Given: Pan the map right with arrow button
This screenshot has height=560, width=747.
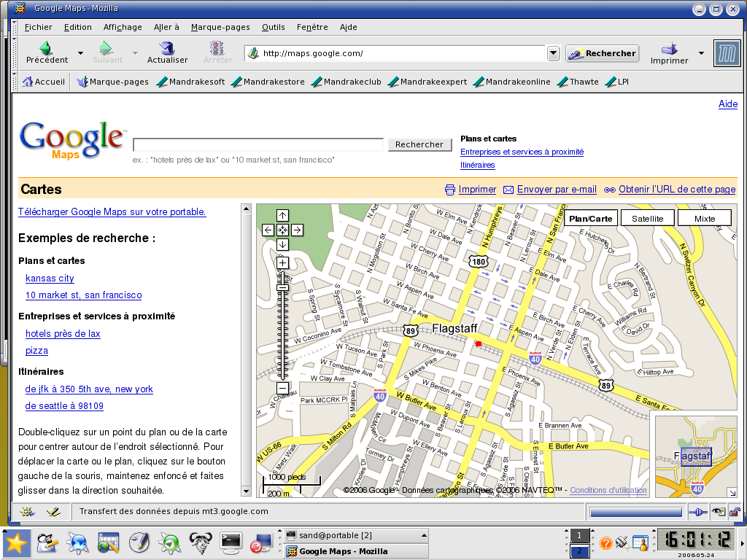Looking at the screenshot, I should [297, 230].
